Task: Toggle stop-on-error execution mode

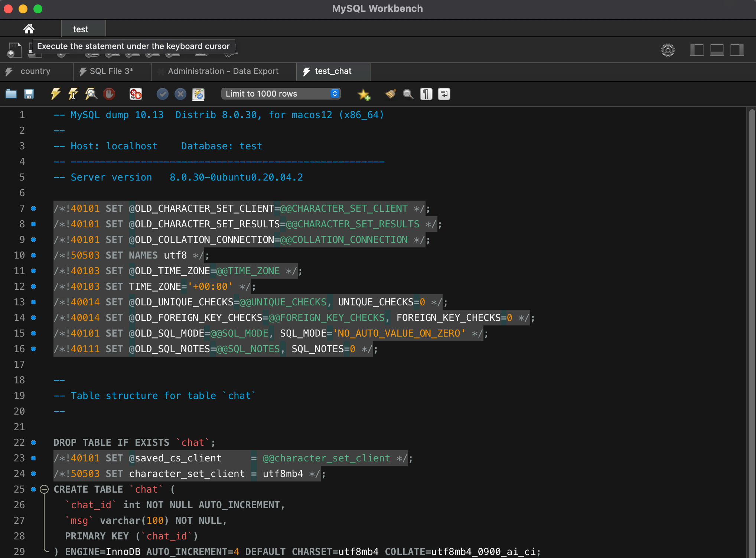Action: coord(136,94)
